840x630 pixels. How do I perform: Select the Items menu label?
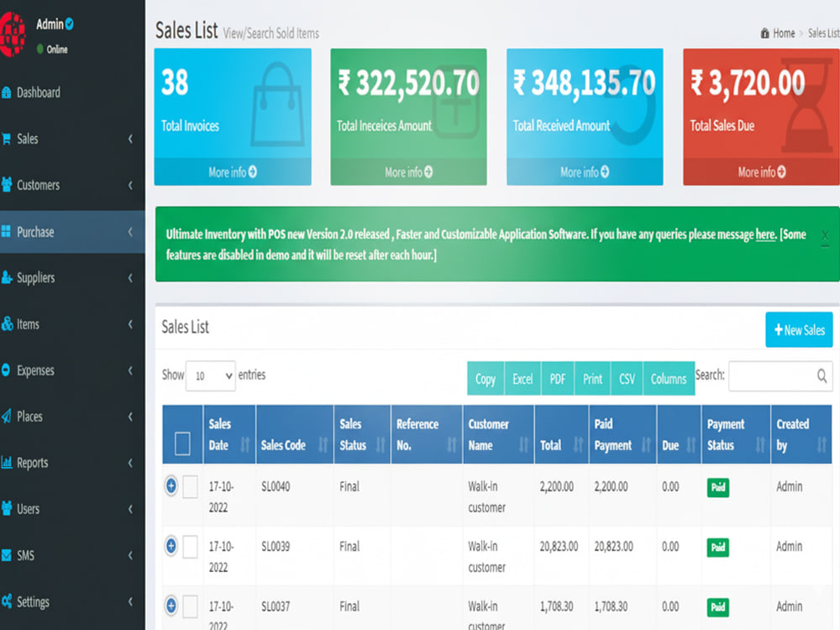pyautogui.click(x=28, y=324)
